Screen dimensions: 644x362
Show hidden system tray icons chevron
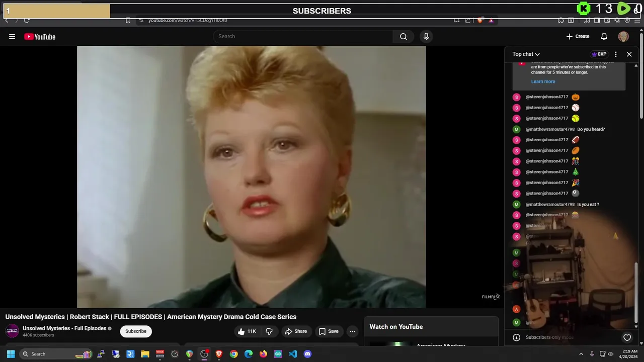tap(581, 354)
